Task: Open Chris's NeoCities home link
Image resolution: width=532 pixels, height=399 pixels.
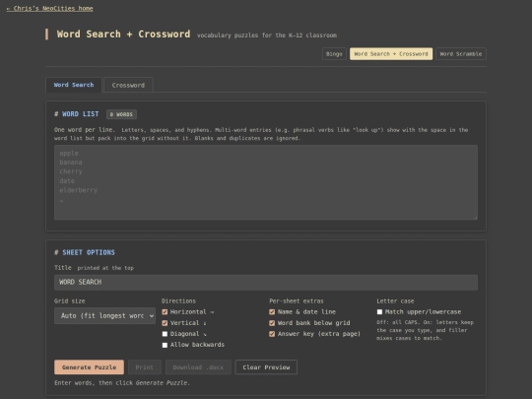Action: (x=49, y=9)
